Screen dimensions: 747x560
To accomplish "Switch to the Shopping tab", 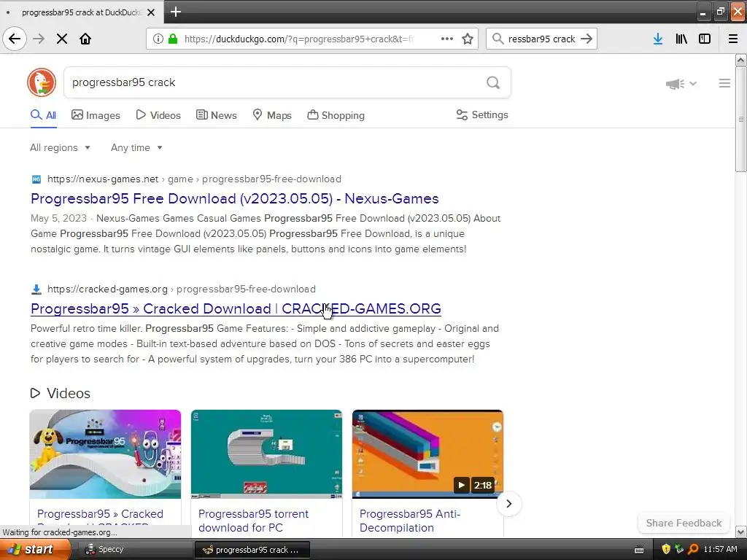I will [336, 115].
